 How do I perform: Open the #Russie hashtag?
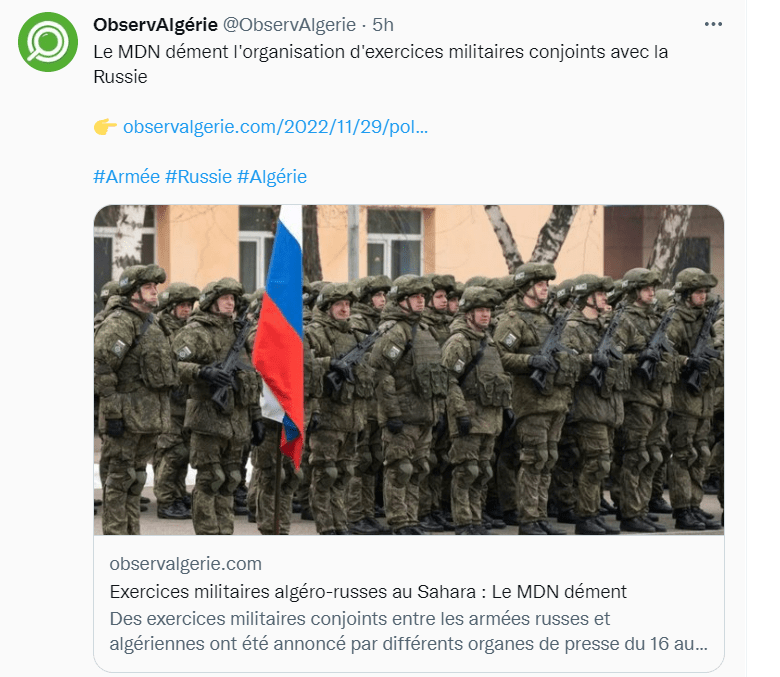198,177
